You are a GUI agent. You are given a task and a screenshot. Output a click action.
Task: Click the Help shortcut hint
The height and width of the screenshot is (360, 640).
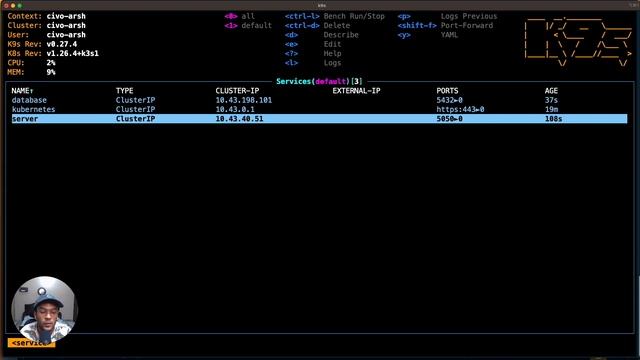tap(332, 53)
